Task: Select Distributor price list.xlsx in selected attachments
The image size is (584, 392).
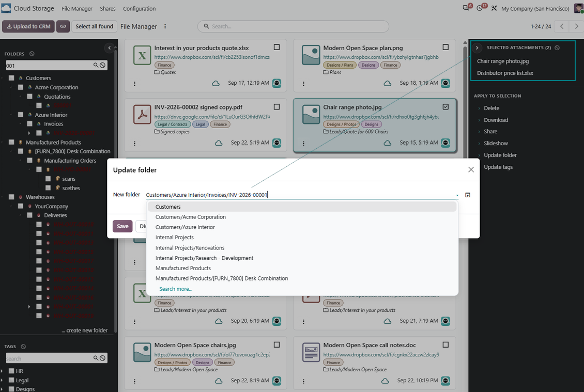Action: (505, 73)
